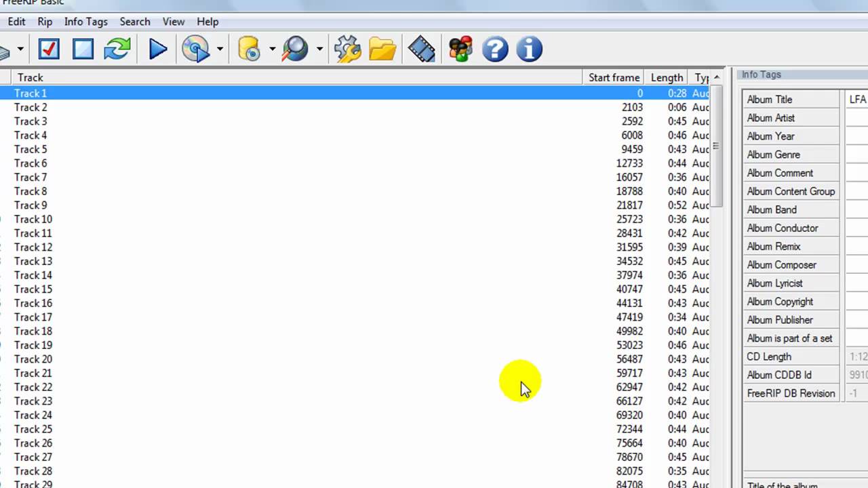
Task: Click start frame value 2592 for Track 3
Action: click(632, 121)
